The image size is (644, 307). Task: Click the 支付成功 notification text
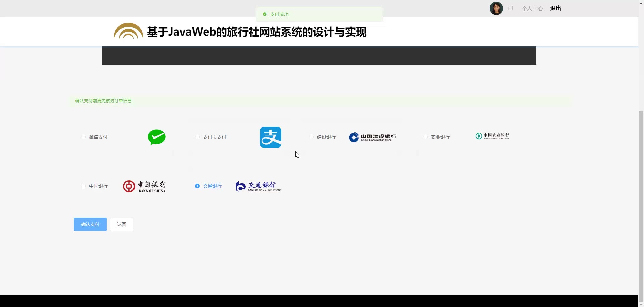[279, 14]
